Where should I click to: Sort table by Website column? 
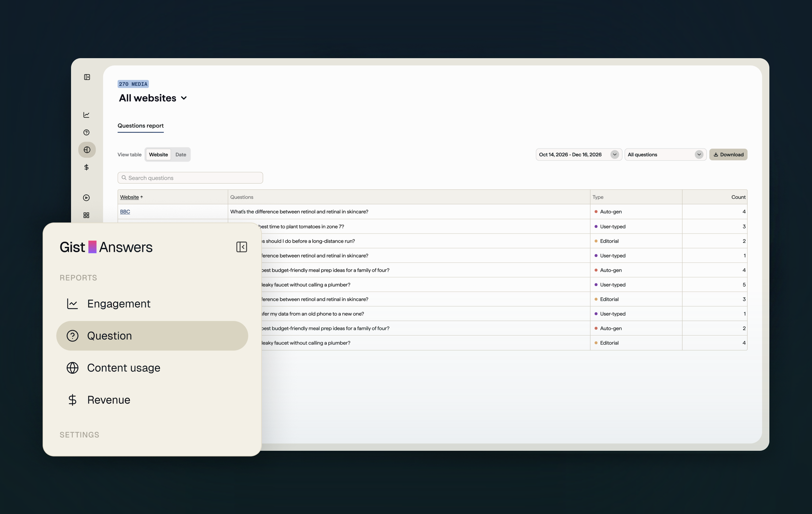coord(132,197)
